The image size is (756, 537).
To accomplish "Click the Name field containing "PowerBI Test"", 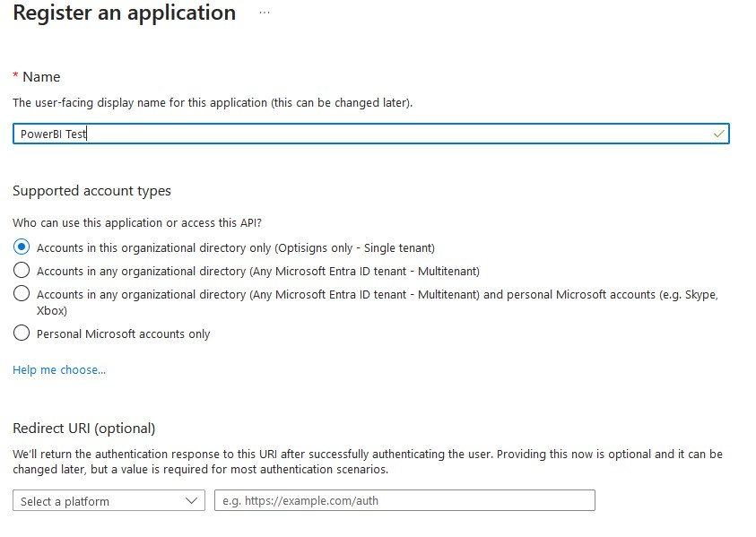I will 359,134.
